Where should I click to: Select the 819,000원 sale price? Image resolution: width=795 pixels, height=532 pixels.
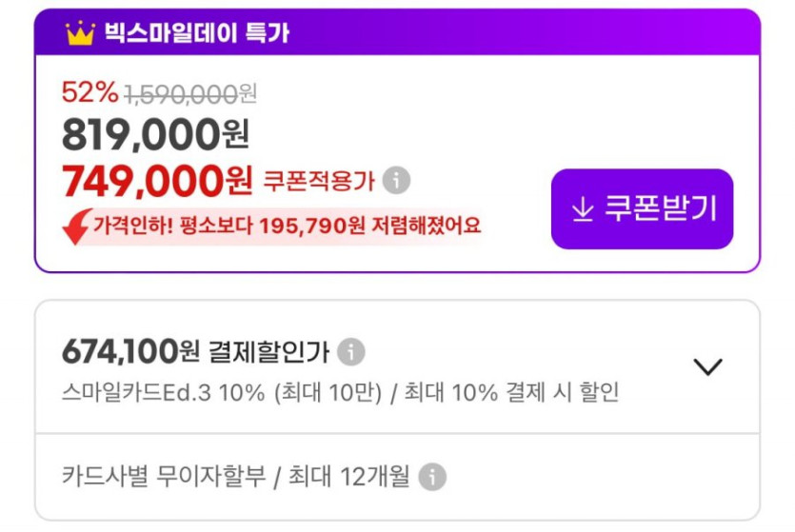tap(155, 135)
